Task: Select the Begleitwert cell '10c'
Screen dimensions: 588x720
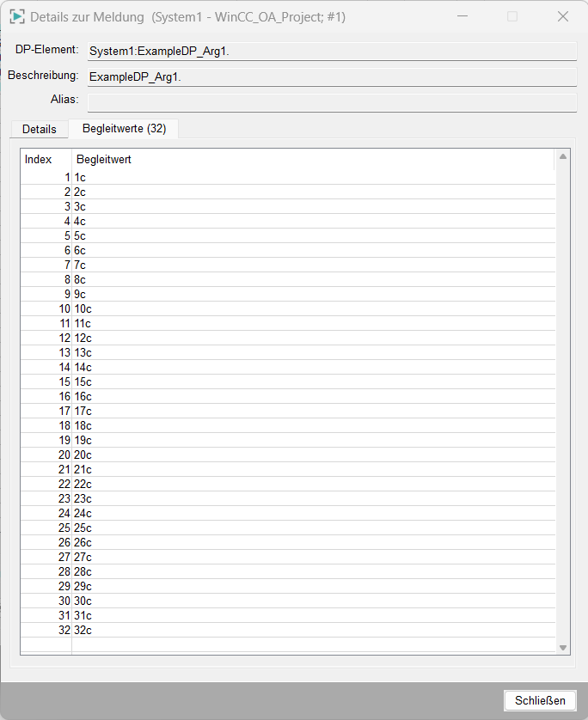Action: tap(313, 308)
